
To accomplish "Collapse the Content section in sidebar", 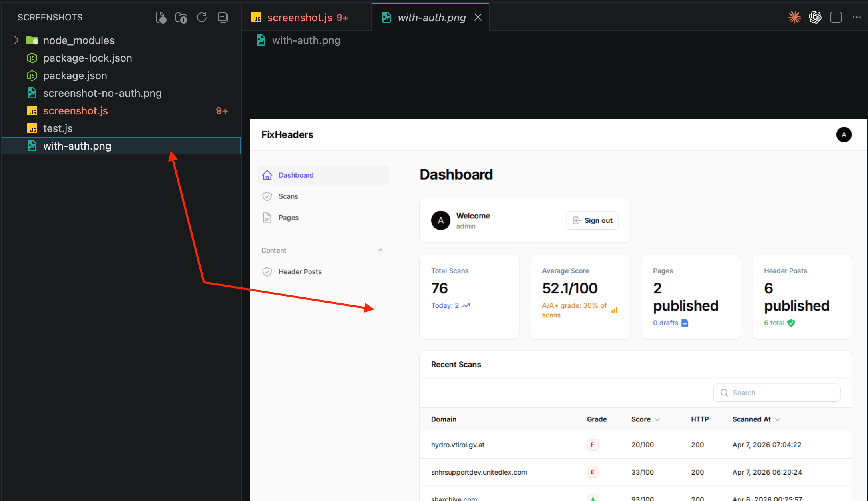I will (380, 250).
